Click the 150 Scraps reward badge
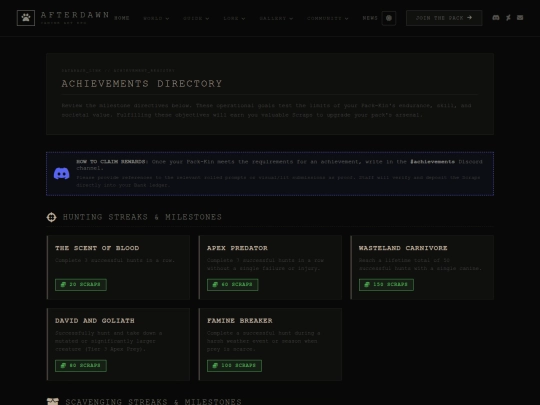Screen dimensions: 540x405 [x=386, y=285]
